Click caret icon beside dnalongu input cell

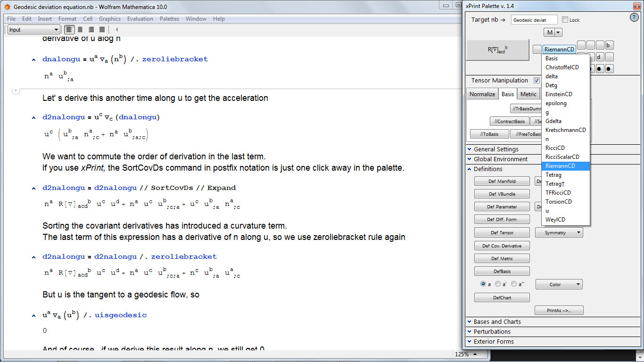pos(33,60)
